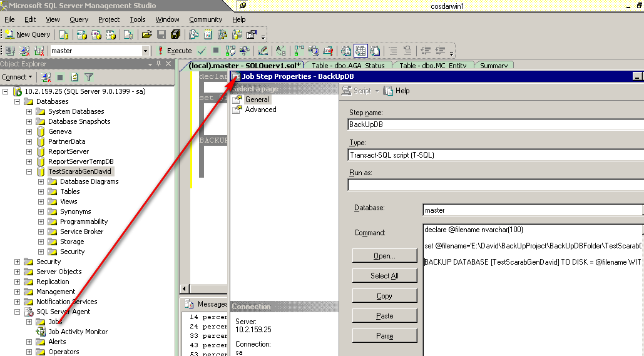Click Specify Values for Template Parameters icon
This screenshot has height=356, width=644.
281,51
